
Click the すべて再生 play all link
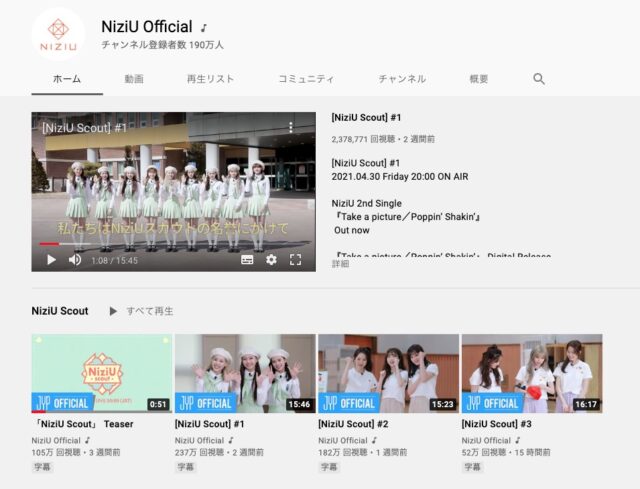[150, 311]
